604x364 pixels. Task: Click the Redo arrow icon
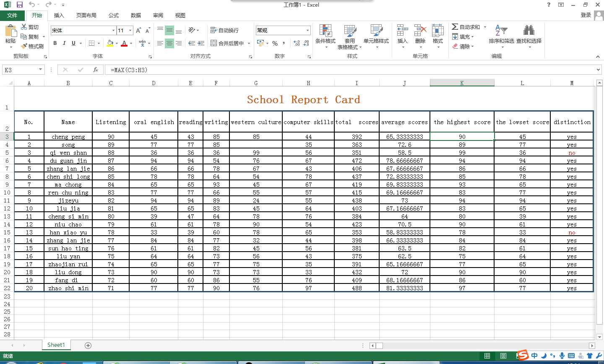click(48, 5)
